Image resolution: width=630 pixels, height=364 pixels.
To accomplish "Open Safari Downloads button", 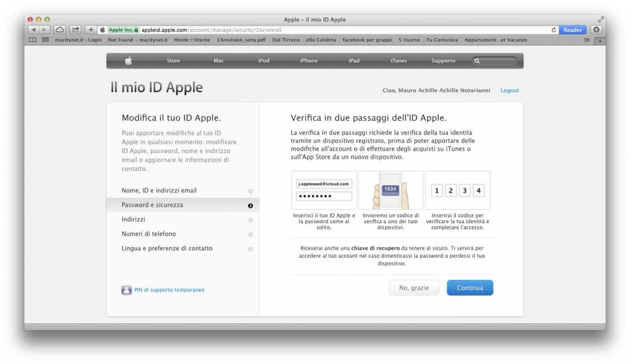I will [x=596, y=30].
